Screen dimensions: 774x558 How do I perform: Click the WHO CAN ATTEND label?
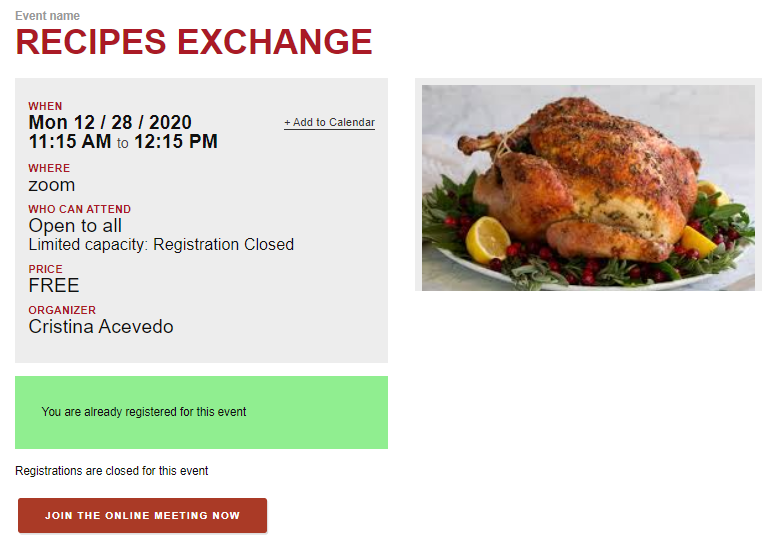79,209
